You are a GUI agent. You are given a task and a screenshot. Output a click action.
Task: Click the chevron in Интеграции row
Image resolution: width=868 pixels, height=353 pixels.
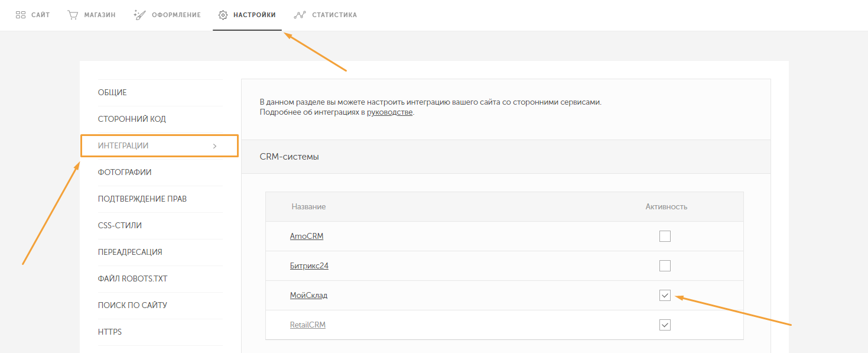(214, 146)
